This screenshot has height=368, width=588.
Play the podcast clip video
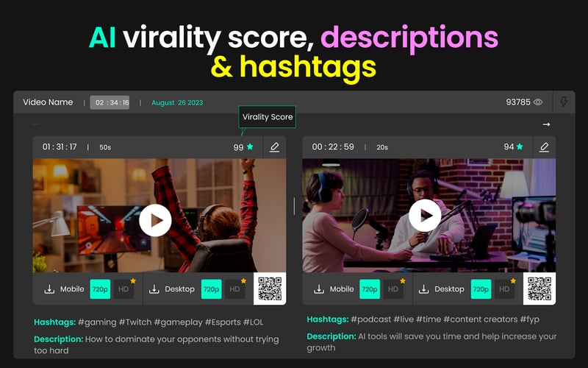tap(425, 216)
